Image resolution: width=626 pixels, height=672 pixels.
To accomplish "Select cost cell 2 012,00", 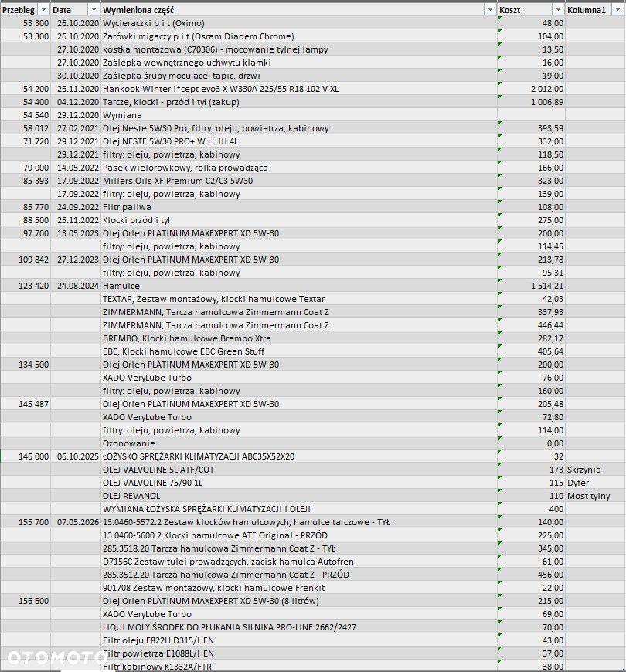I will click(531, 89).
